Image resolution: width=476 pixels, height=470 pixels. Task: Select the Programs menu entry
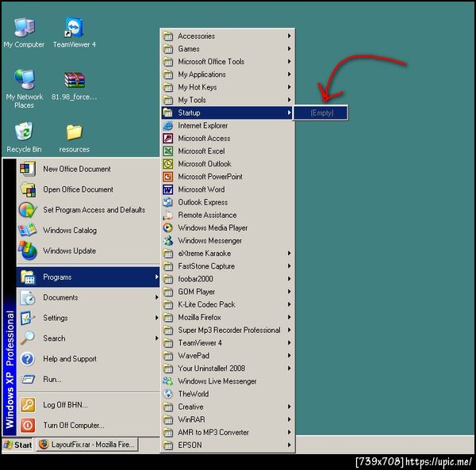click(88, 277)
